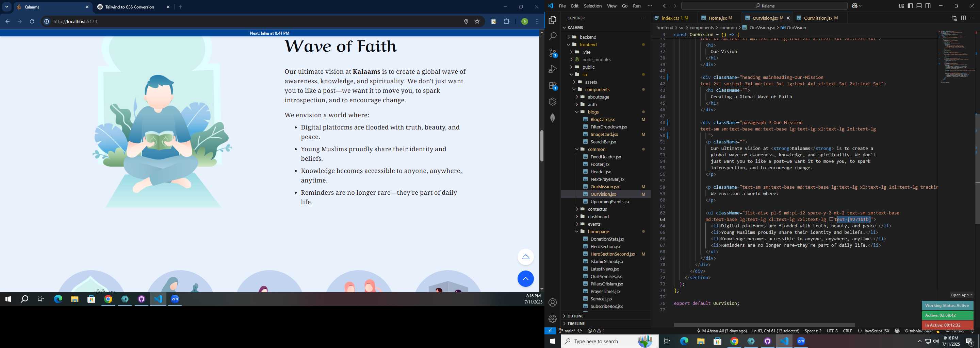Open the Explorer view in activity bar

pyautogui.click(x=552, y=20)
